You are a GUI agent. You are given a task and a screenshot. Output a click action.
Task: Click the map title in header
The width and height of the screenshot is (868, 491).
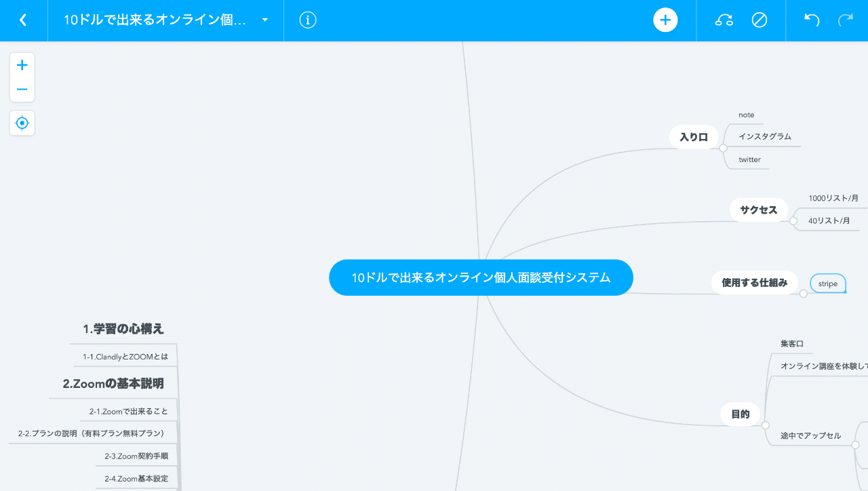[155, 20]
